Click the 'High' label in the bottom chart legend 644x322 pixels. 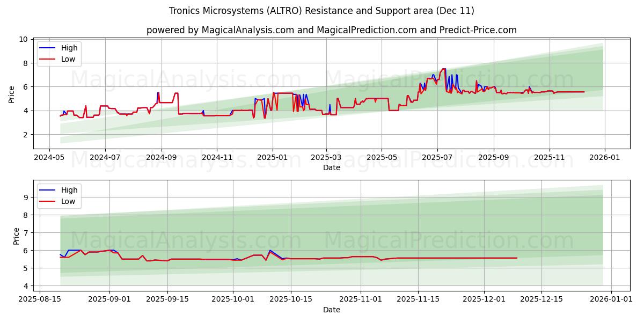69,190
